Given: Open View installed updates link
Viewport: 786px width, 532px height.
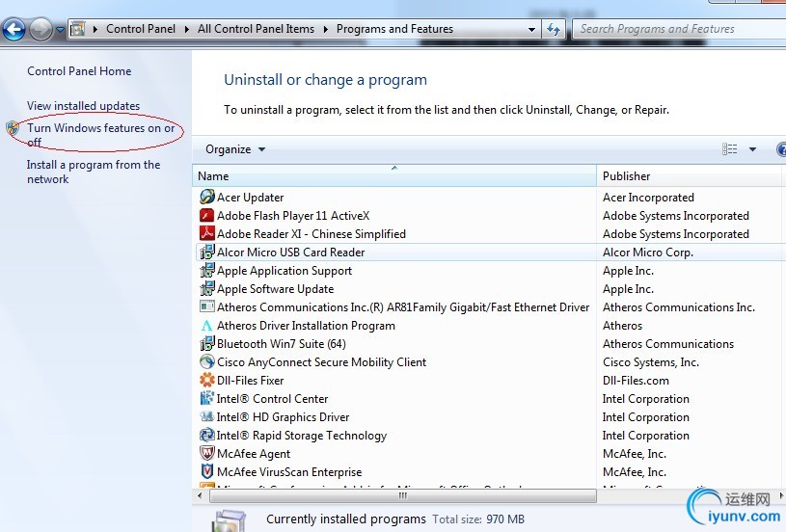Looking at the screenshot, I should point(83,106).
